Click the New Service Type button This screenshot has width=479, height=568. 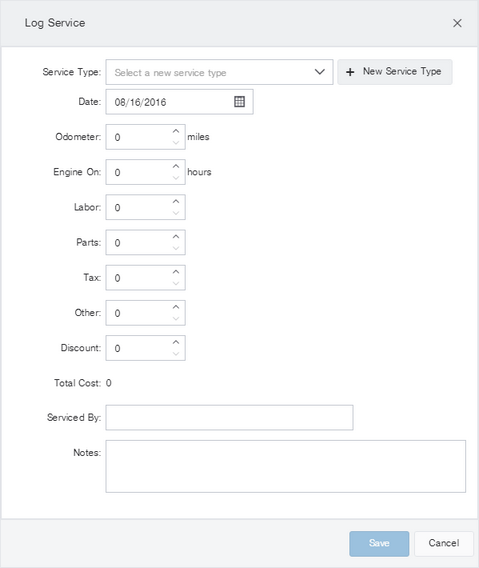click(x=395, y=72)
